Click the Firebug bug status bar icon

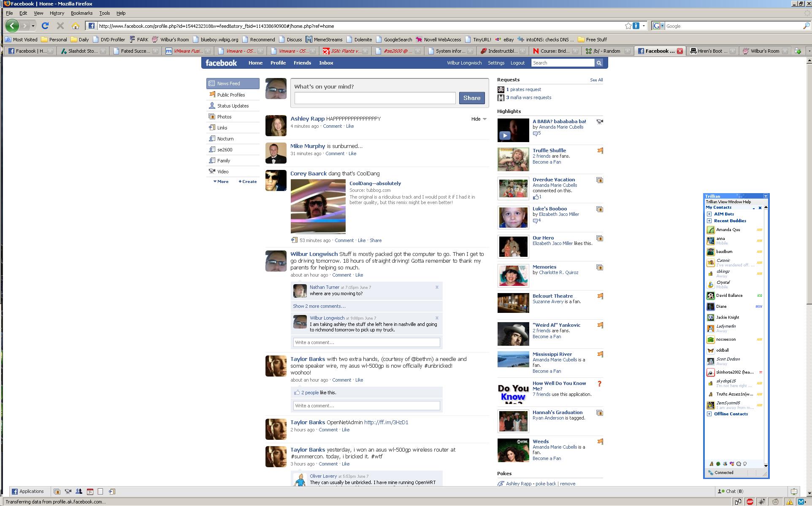(762, 502)
